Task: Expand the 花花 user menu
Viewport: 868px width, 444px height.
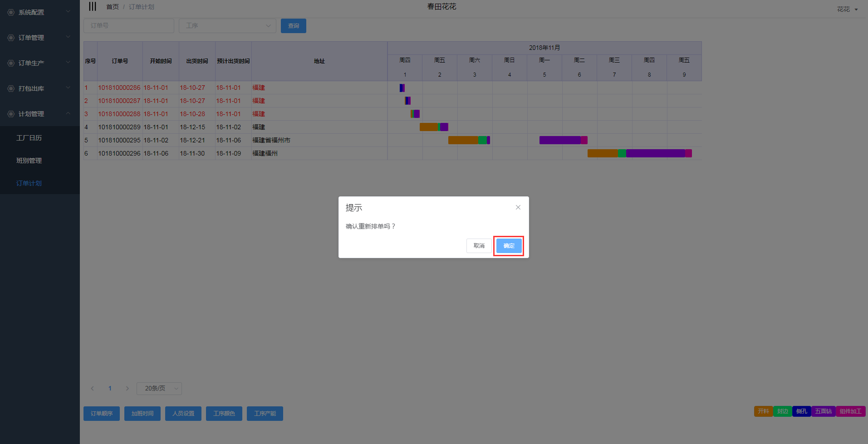Action: point(847,10)
